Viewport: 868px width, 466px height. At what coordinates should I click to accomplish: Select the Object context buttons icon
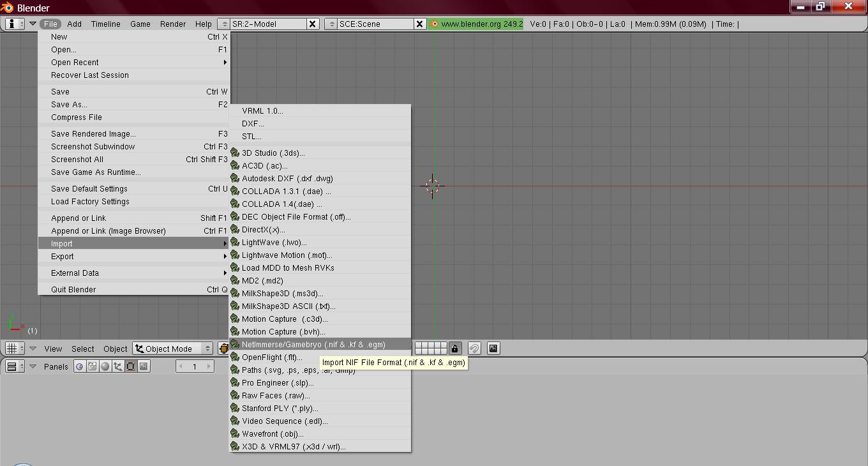(118, 366)
